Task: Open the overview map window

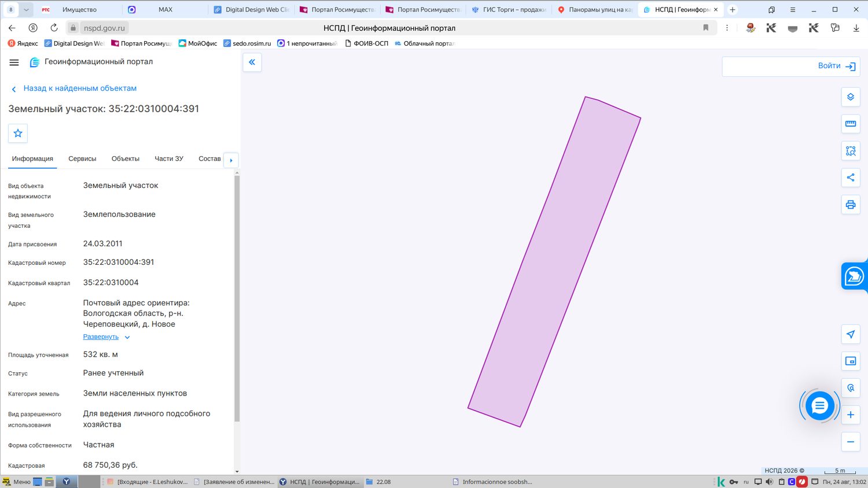Action: click(851, 361)
